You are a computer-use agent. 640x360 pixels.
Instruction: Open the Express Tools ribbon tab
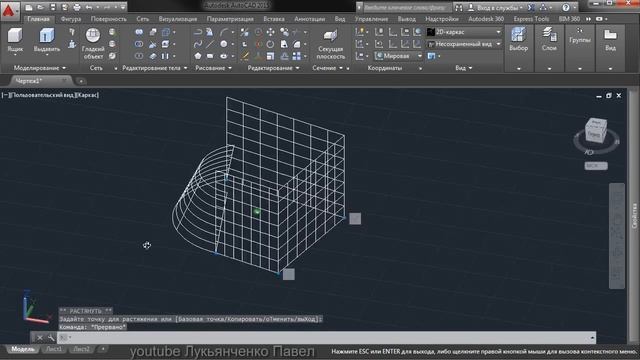(x=531, y=19)
